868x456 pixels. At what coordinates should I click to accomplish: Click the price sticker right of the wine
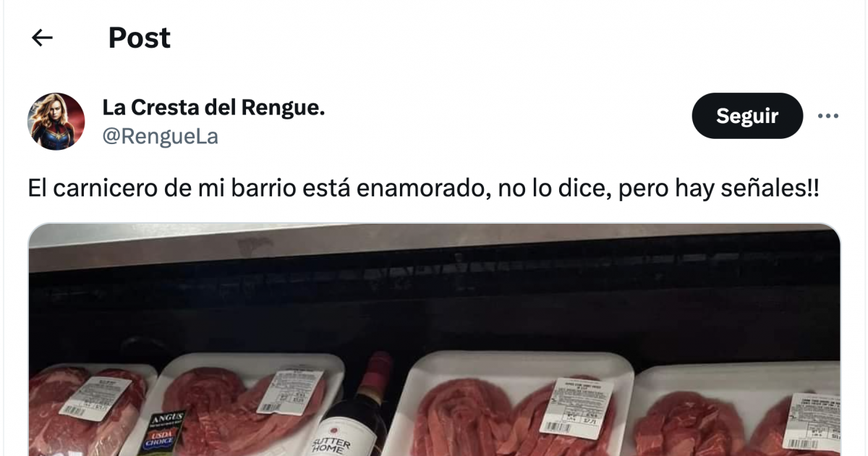click(580, 410)
